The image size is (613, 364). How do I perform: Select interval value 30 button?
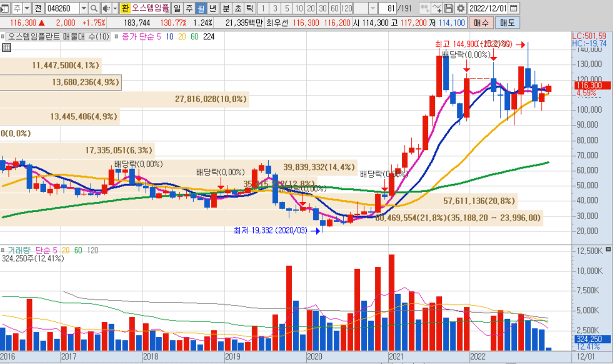click(x=323, y=8)
